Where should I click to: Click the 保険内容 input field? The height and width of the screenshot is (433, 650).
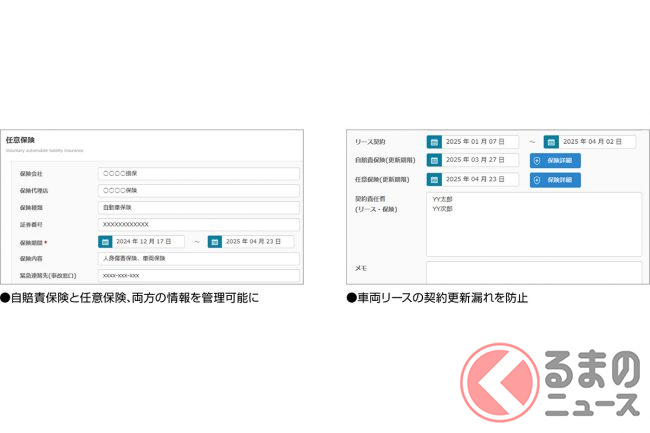pos(198,259)
